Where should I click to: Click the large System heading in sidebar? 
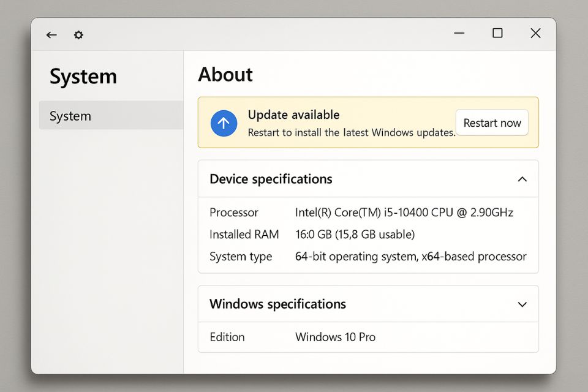(x=83, y=77)
